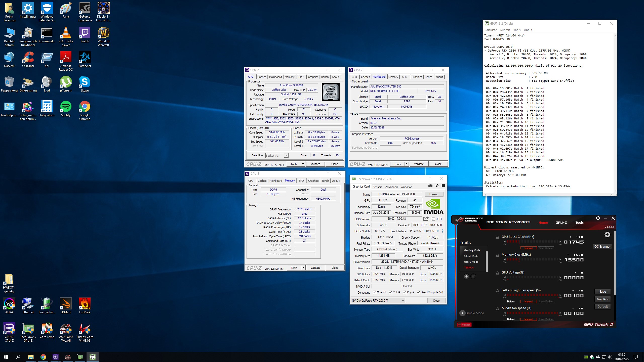The width and height of the screenshot is (644, 362).
Task: Select the HWBOT shortcut folder icon
Action: 9,283
